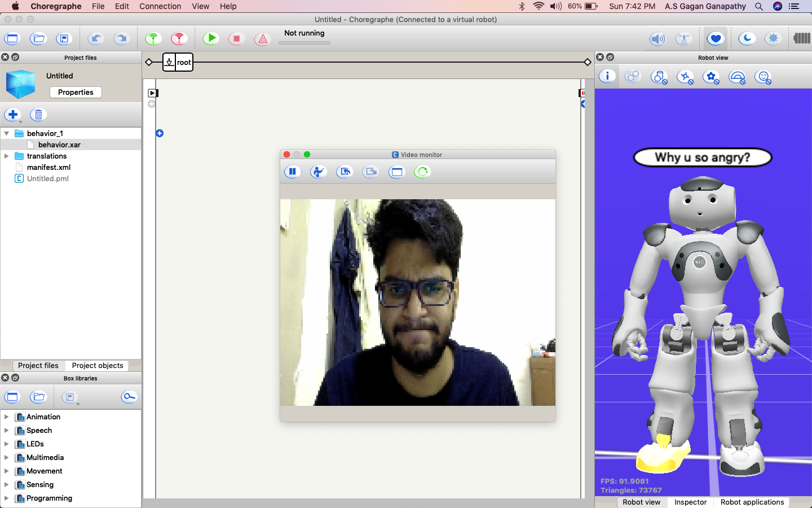Select Untitled.pml in Project files

click(x=48, y=178)
